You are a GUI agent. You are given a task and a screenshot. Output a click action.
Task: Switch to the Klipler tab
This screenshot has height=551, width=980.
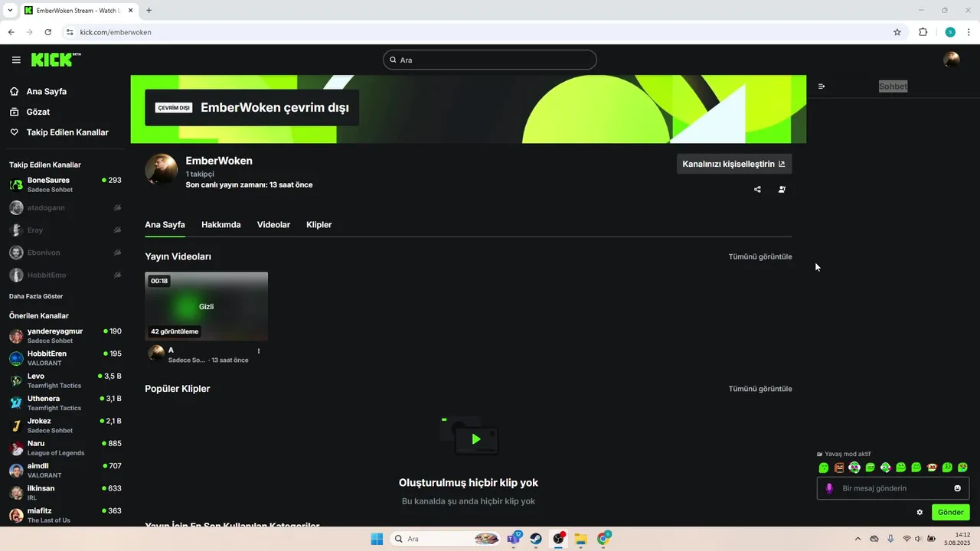click(x=318, y=224)
